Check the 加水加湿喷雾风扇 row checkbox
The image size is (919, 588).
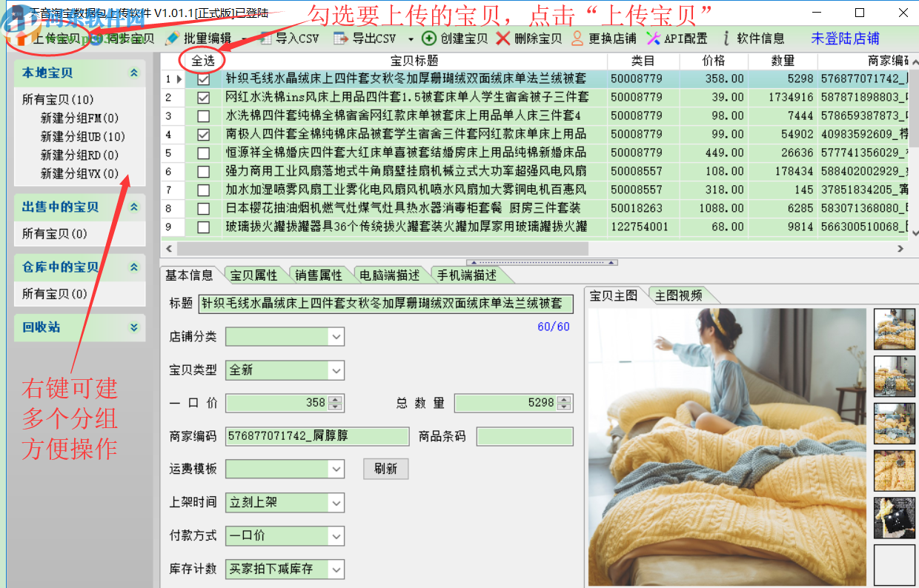coord(203,190)
